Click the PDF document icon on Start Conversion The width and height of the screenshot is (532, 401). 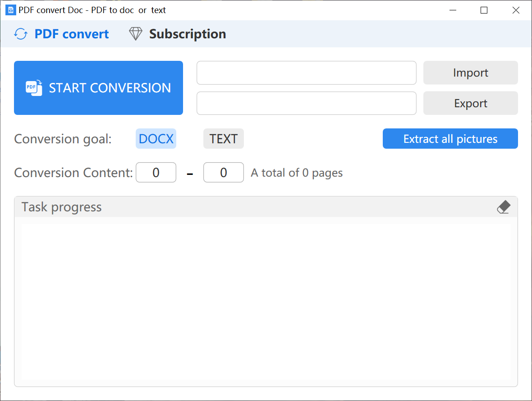pos(34,87)
